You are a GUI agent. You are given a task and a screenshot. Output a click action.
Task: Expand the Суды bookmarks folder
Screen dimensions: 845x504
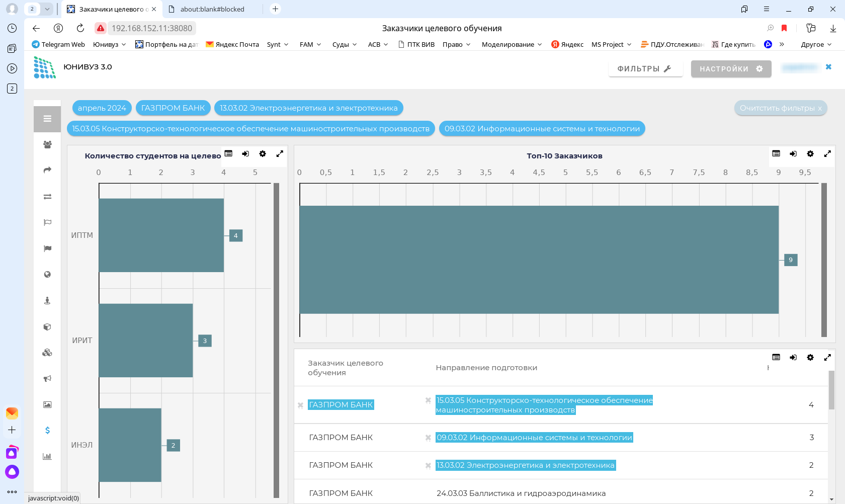(345, 44)
